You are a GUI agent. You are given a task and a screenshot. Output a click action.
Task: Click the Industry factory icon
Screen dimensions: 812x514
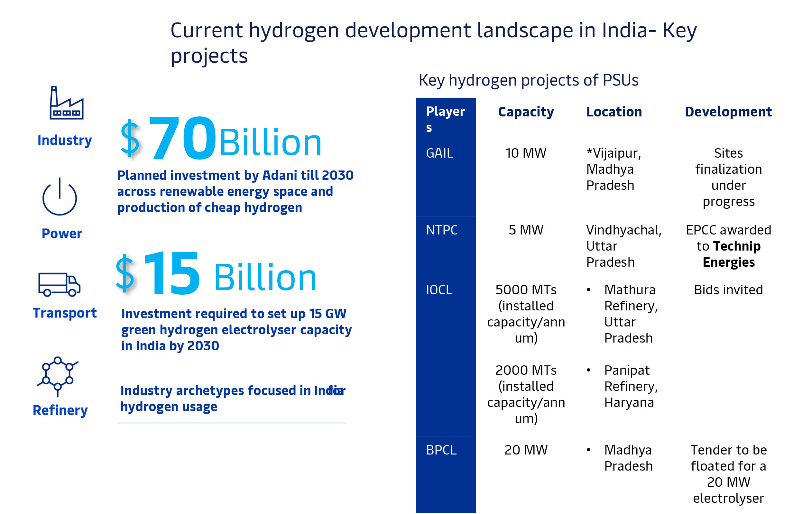pos(66,103)
